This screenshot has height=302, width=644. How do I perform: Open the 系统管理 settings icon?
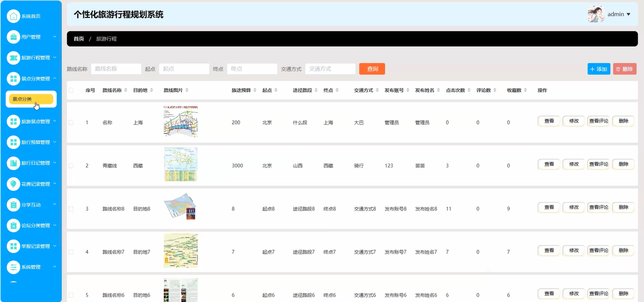tap(14, 267)
